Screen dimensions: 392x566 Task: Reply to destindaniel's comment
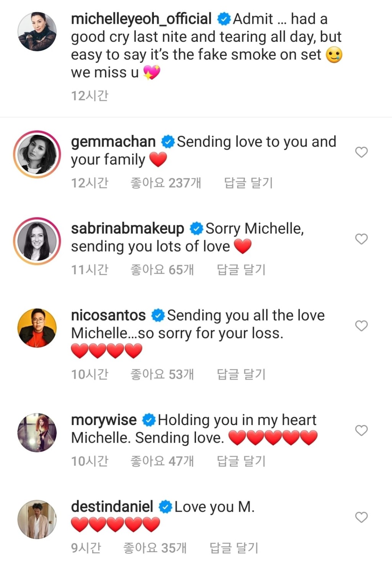pos(234,548)
